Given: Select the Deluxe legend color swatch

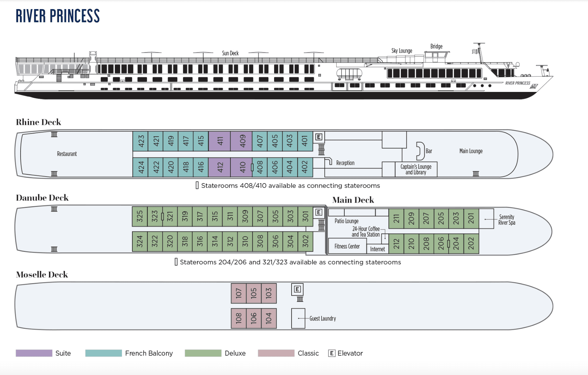Looking at the screenshot, I should point(203,353).
